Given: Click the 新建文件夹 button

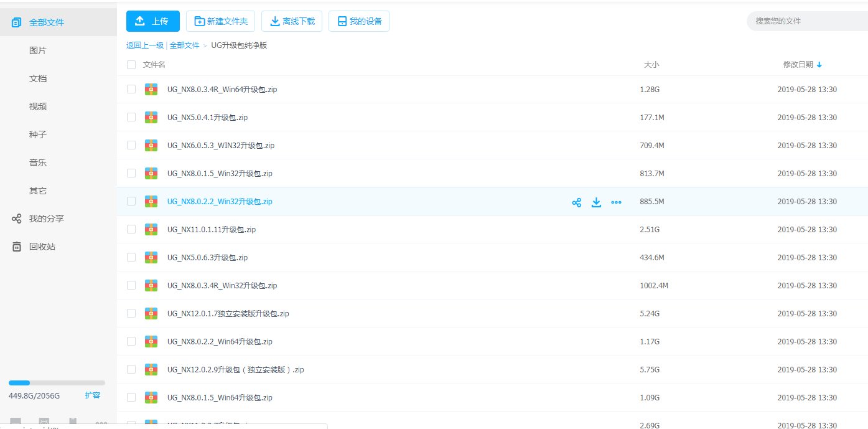Looking at the screenshot, I should (x=221, y=21).
